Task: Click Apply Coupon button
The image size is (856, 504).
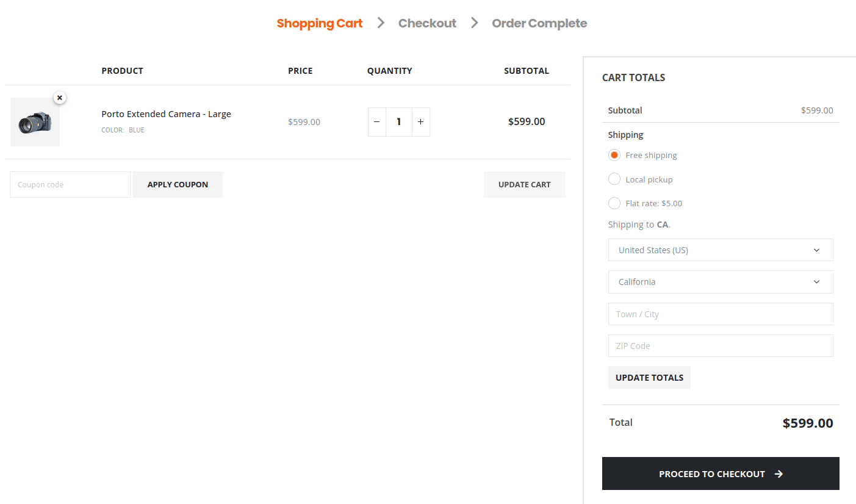Action: point(178,184)
